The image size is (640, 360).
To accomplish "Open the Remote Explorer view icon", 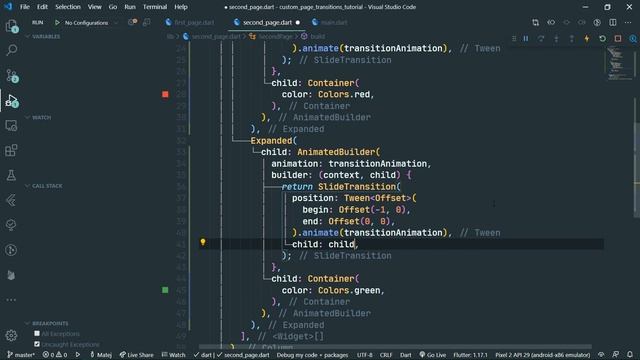I will [x=11, y=125].
